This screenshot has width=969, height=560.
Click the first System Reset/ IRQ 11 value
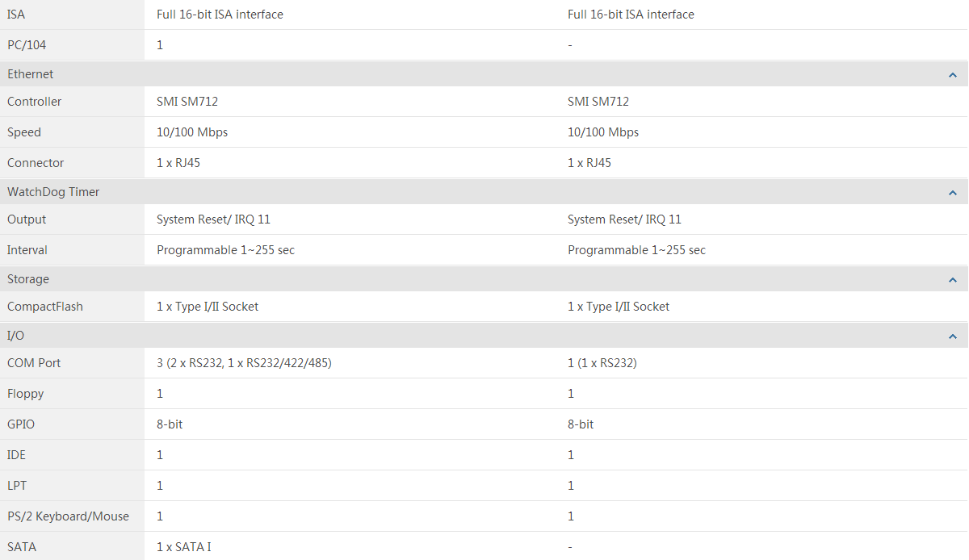coord(213,219)
